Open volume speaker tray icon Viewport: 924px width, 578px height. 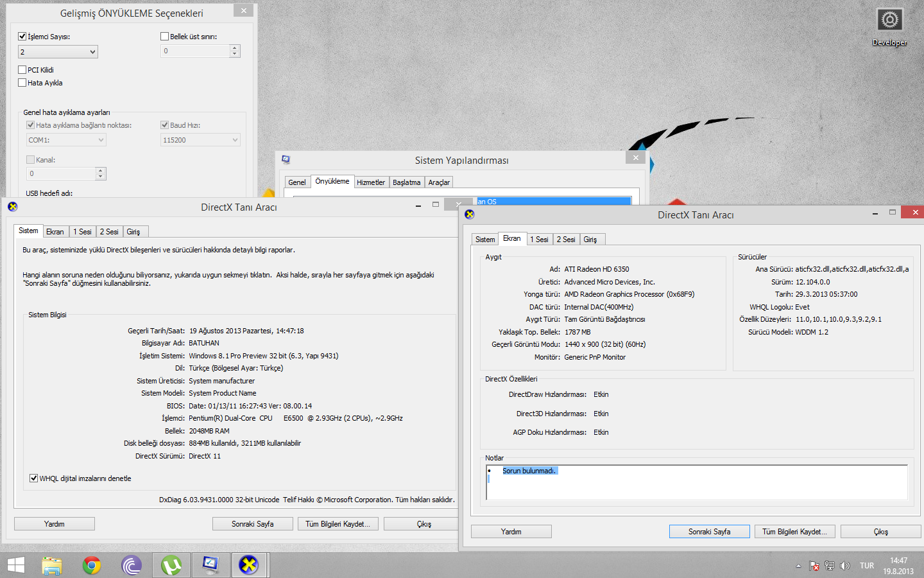pos(844,566)
